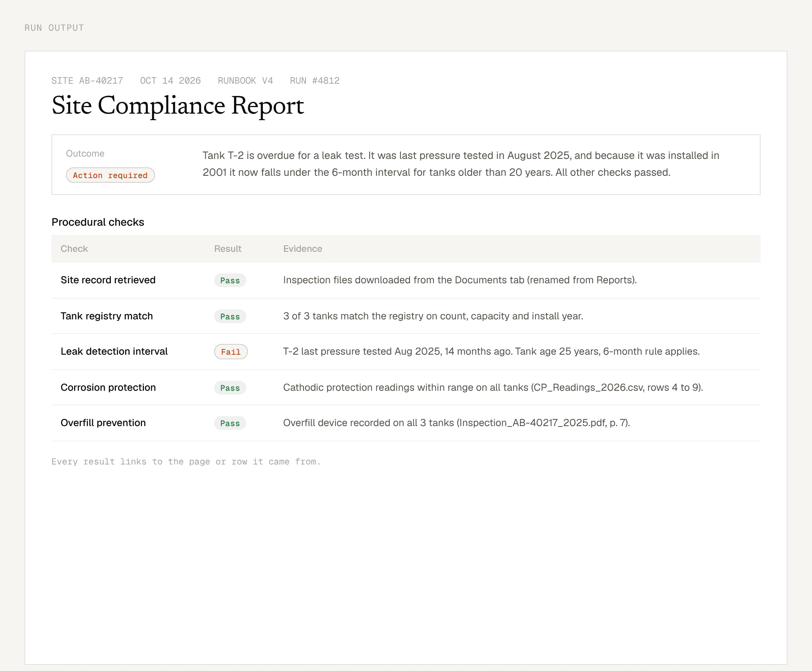The image size is (812, 671).
Task: Click the 'Check' column header
Action: (74, 248)
